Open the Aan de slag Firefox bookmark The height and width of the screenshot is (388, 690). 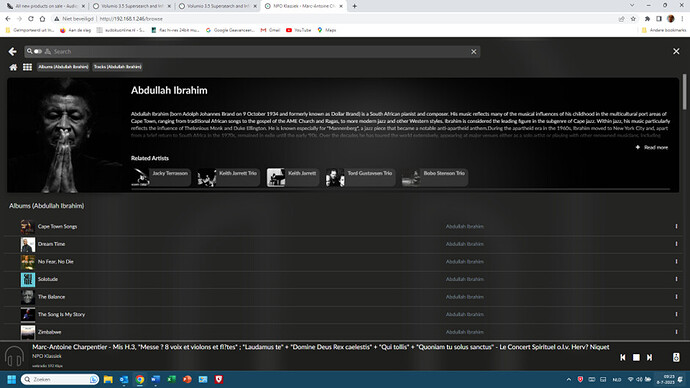coord(75,30)
